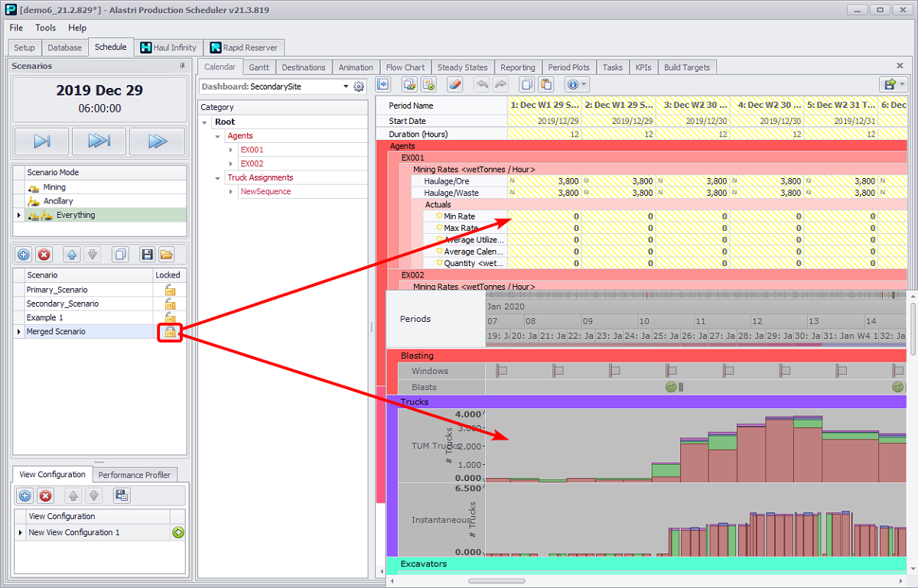
Task: Expand the EX001 tree node
Action: tap(232, 150)
